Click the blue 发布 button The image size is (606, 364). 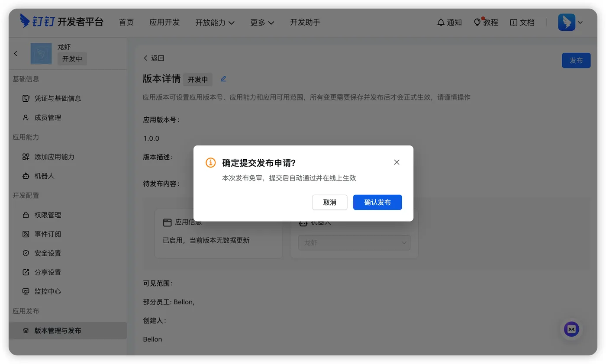point(576,60)
